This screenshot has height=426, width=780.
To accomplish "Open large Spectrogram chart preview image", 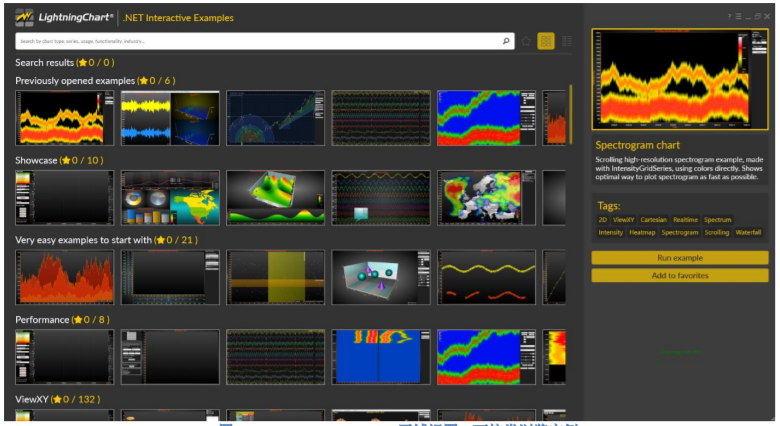I will click(x=680, y=79).
